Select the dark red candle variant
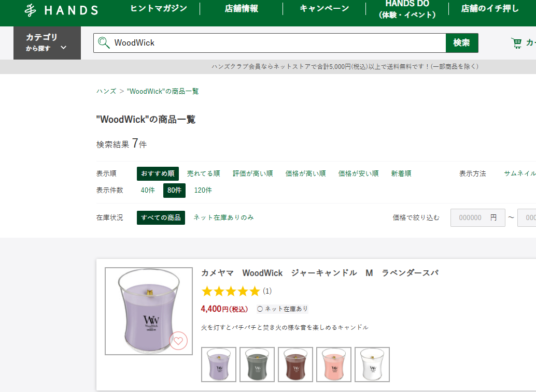This screenshot has width=536, height=392. (295, 365)
